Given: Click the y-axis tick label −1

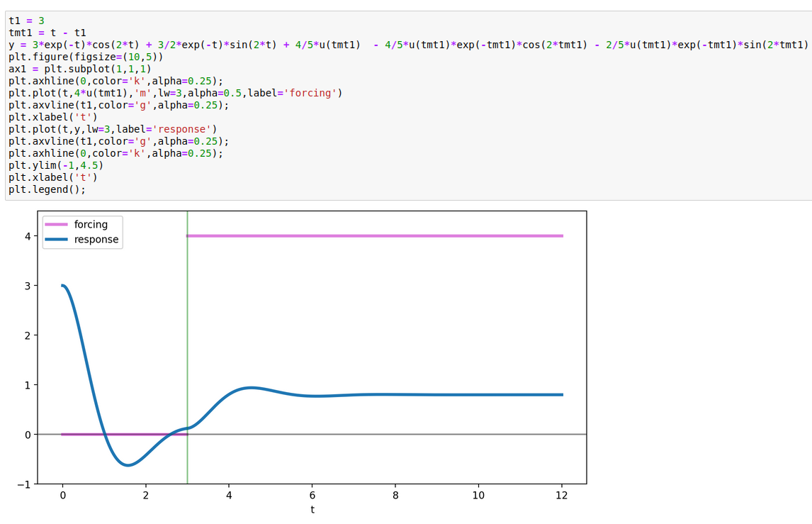Looking at the screenshot, I should click(x=24, y=484).
